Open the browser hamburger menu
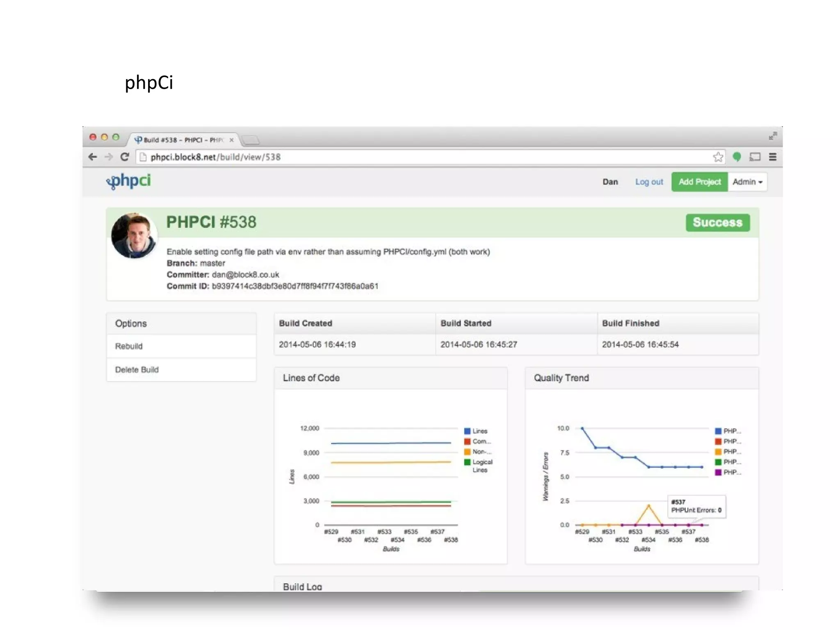Viewport: 840px width, 630px height. click(x=772, y=157)
